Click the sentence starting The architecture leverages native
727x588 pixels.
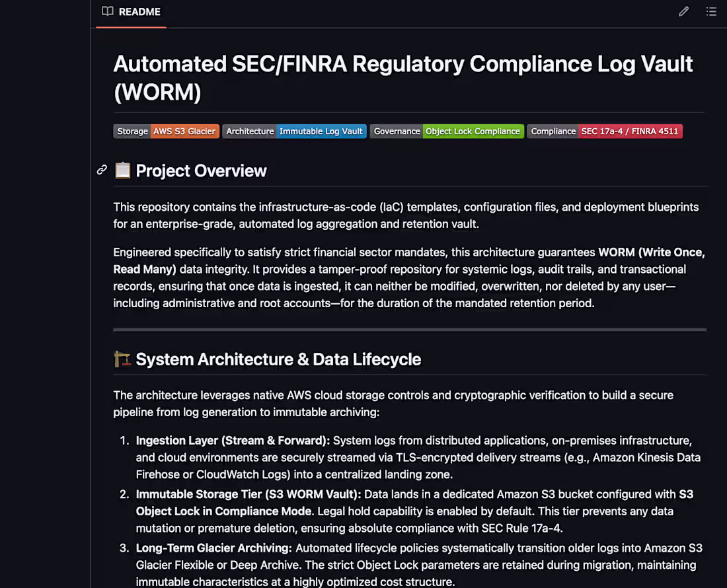click(393, 404)
